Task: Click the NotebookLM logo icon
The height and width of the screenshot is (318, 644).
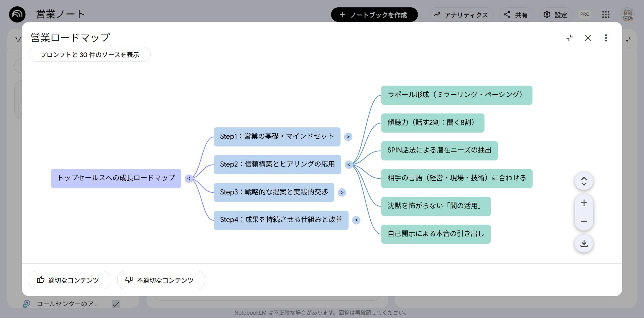Action: coord(17,14)
